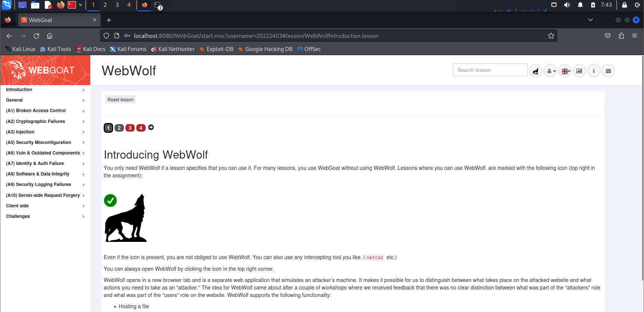This screenshot has width=644, height=312.
Task: List all tabs with the chevron
Action: tap(590, 20)
